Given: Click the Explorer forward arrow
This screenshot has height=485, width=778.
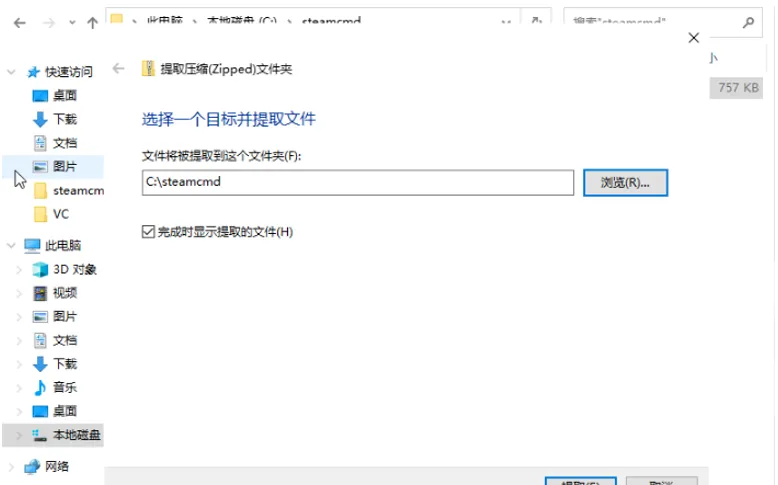Looking at the screenshot, I should pos(49,23).
